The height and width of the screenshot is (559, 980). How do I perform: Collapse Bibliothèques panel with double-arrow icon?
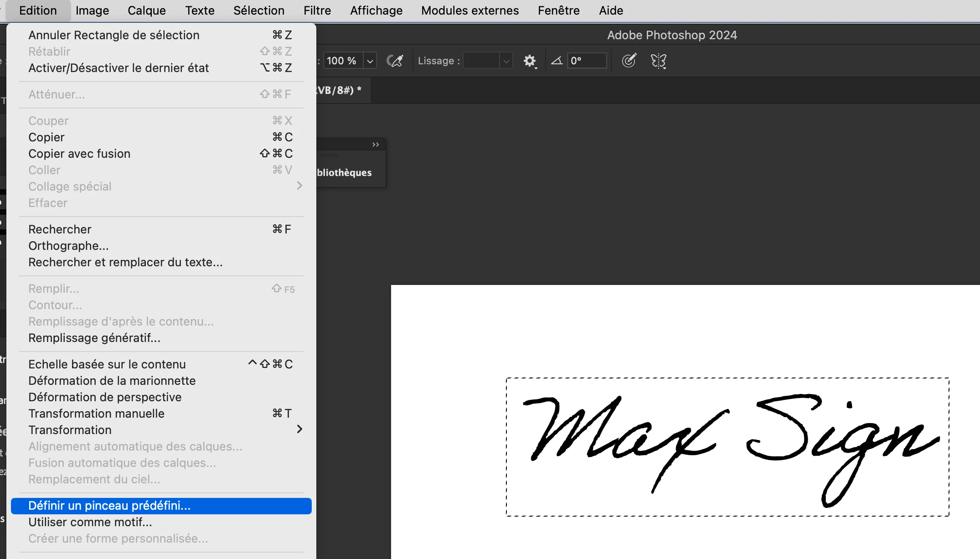click(376, 145)
